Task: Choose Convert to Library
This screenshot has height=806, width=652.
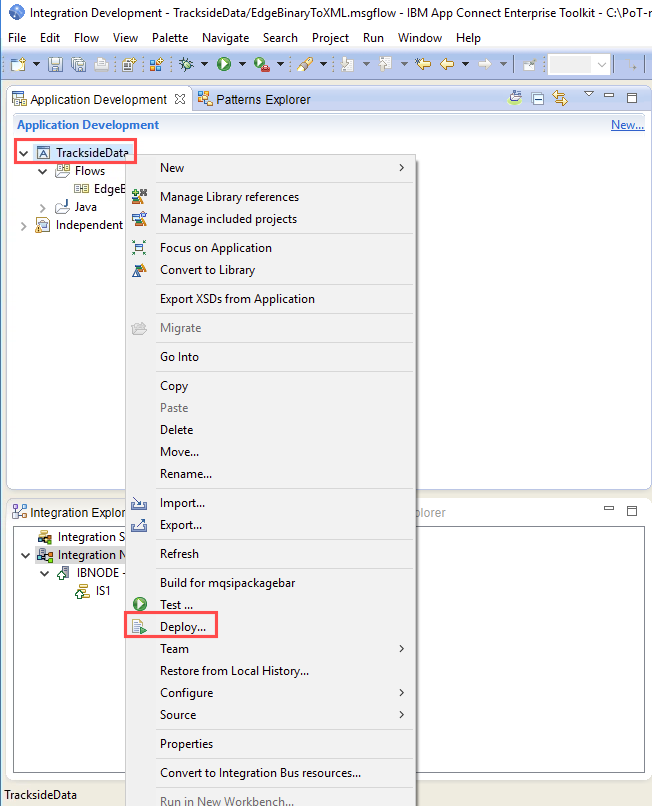Action: tap(270, 270)
